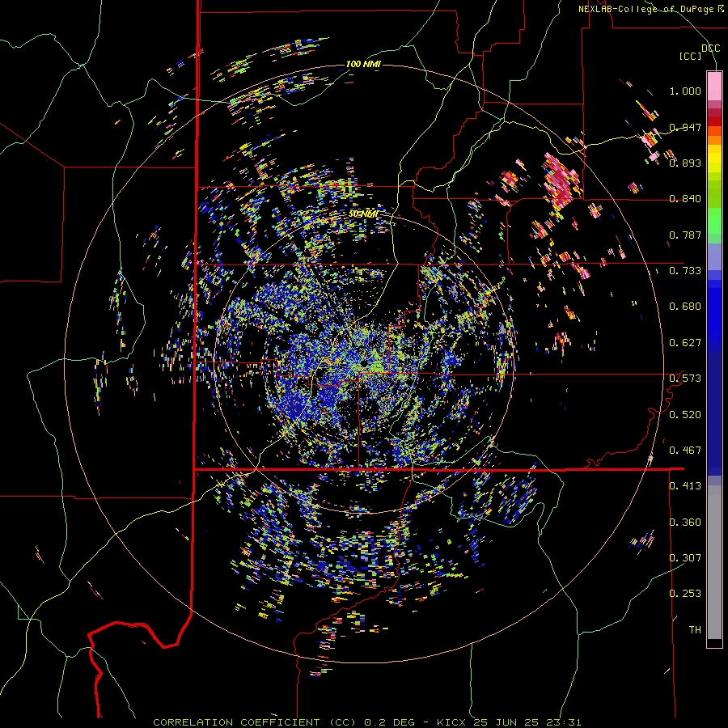
Task: Select the 0.520 scale label
Action: pos(685,415)
